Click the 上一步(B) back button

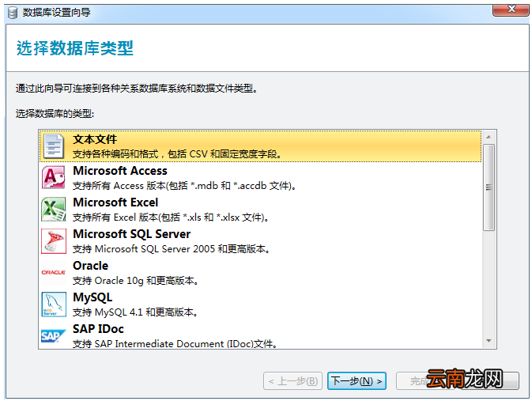(292, 381)
